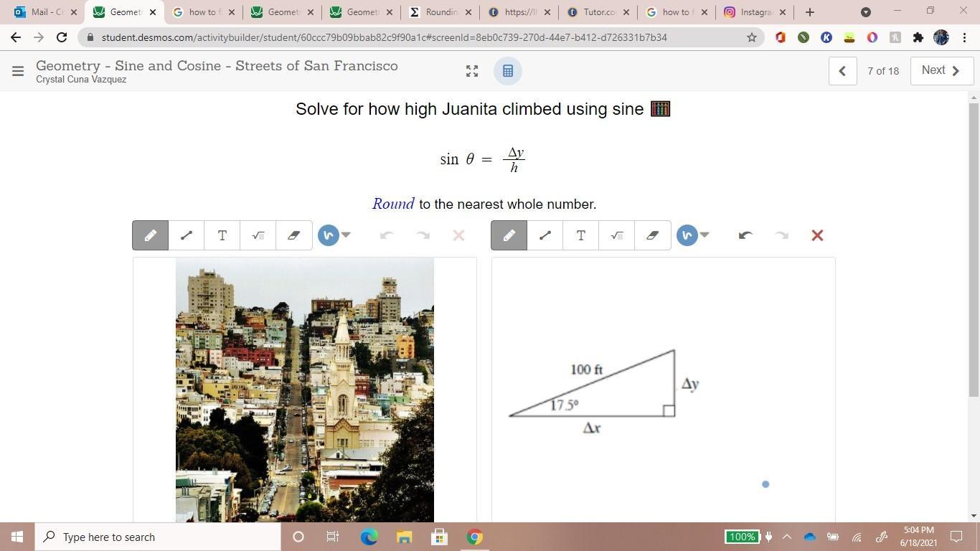Click the blue color swatch on left sketch
Viewport: 980px width, 551px height.
(328, 235)
